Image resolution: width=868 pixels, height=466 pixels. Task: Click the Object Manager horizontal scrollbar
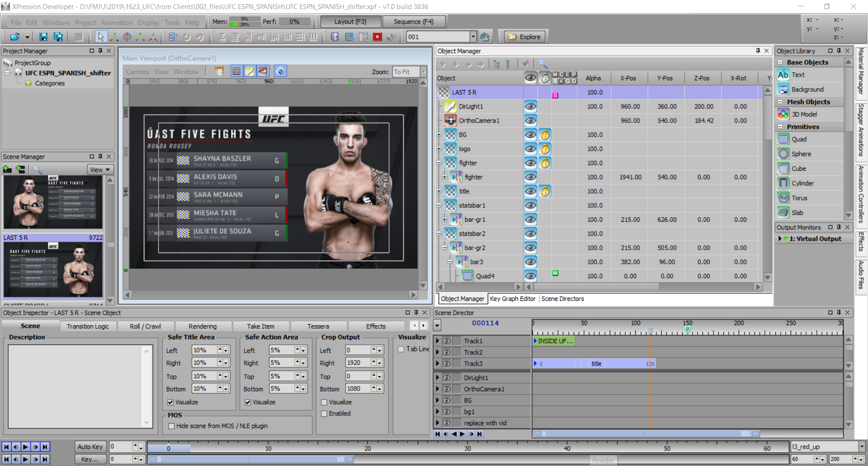(x=643, y=287)
